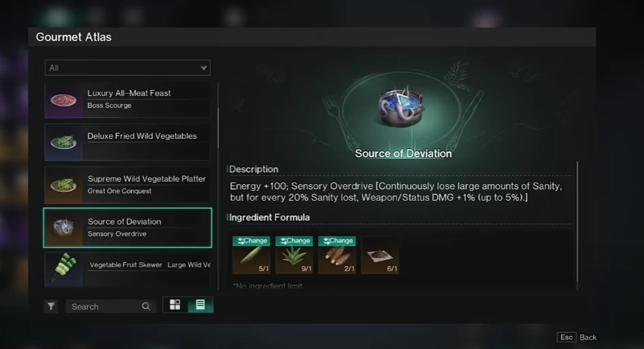Click the fourth ingredient without a Change button
The height and width of the screenshot is (349, 644).
point(380,255)
